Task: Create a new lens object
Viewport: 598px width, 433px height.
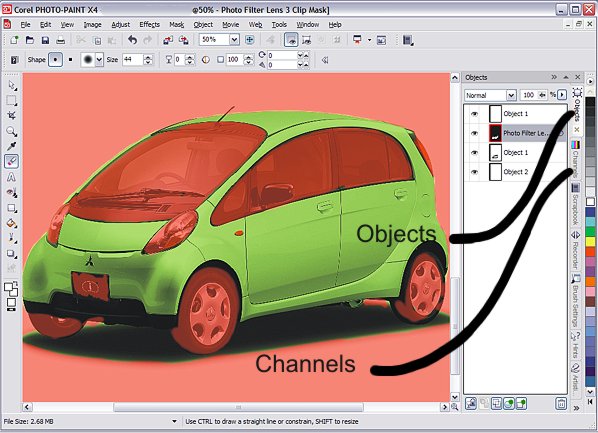Action: 509,404
